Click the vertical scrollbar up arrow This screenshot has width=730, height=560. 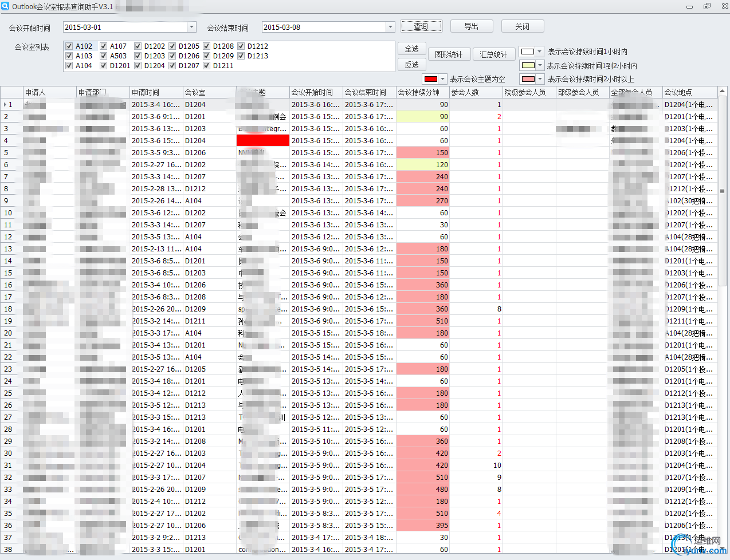pyautogui.click(x=723, y=91)
